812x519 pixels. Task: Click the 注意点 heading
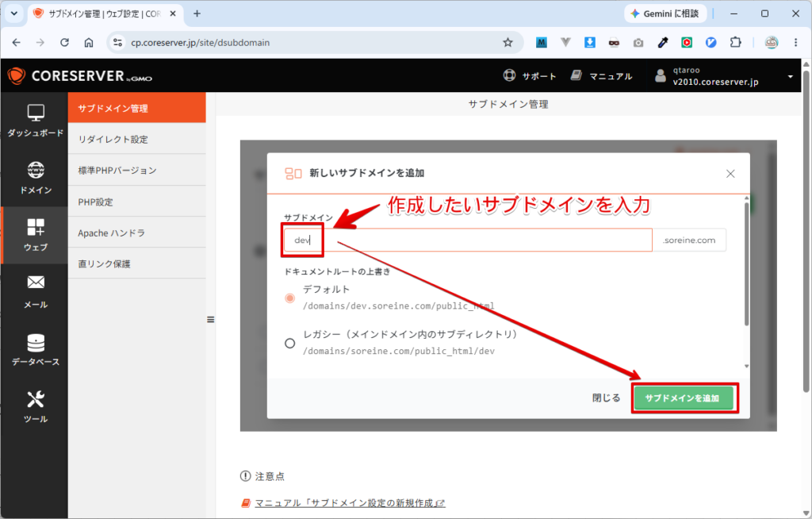pyautogui.click(x=270, y=476)
